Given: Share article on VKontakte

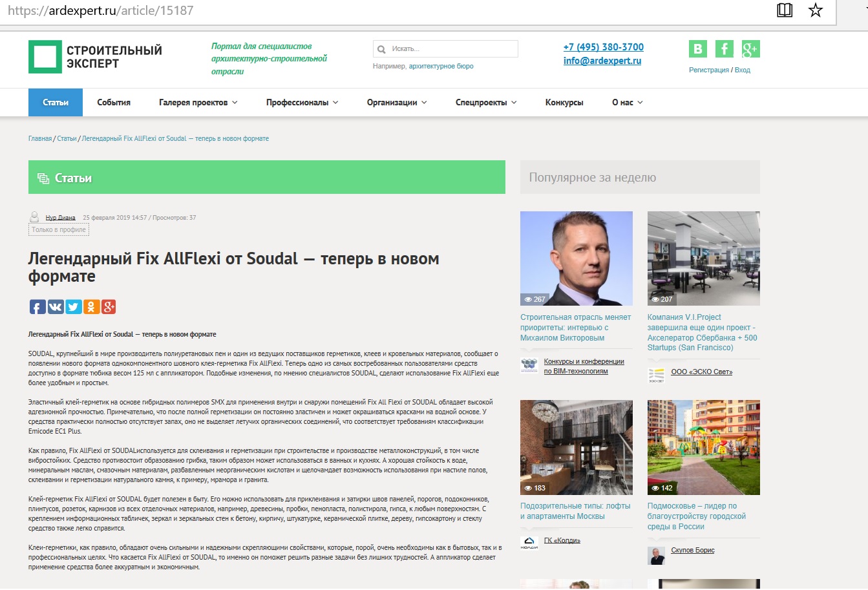Looking at the screenshot, I should pos(56,307).
